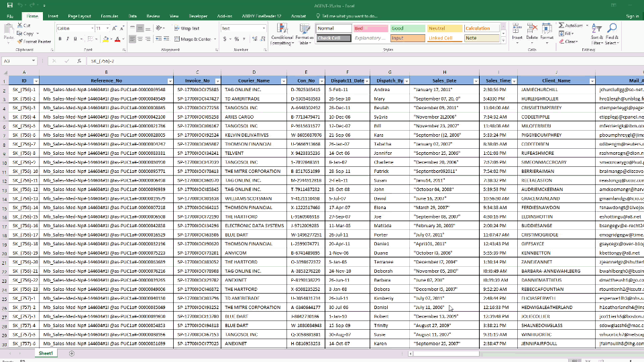644x362 pixels.
Task: Open the font size dropdown
Action: (x=107, y=28)
